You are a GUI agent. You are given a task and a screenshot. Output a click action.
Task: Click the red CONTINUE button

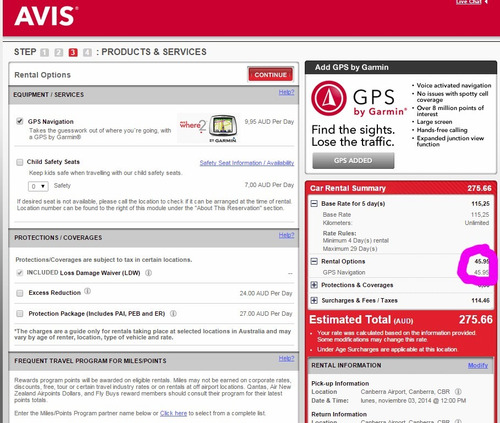[270, 75]
